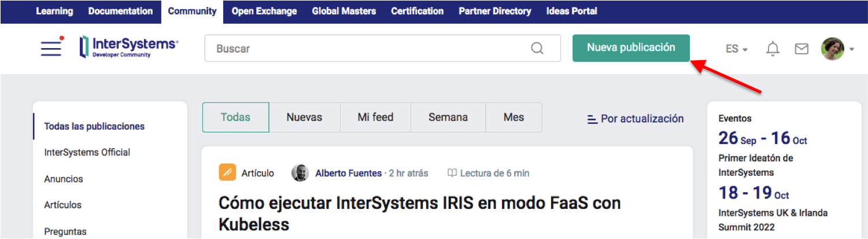Open the Open Exchange top menu item
The height and width of the screenshot is (239, 868).
pos(264,11)
